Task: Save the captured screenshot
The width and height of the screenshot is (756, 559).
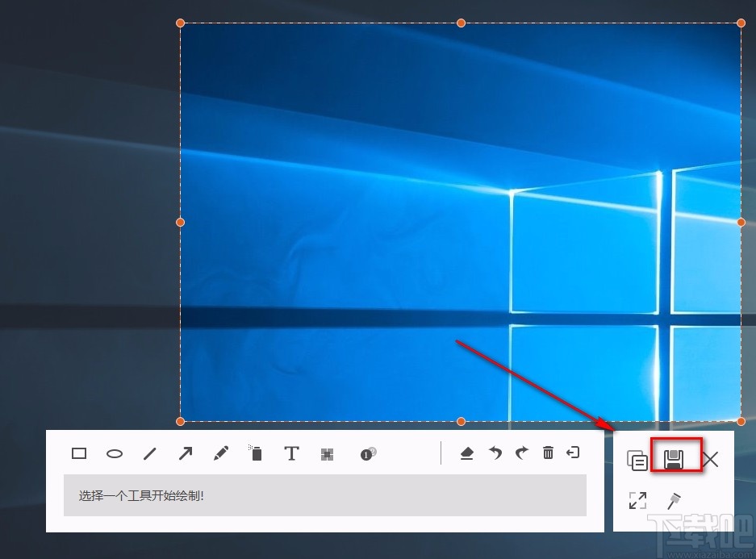Action: (x=676, y=459)
